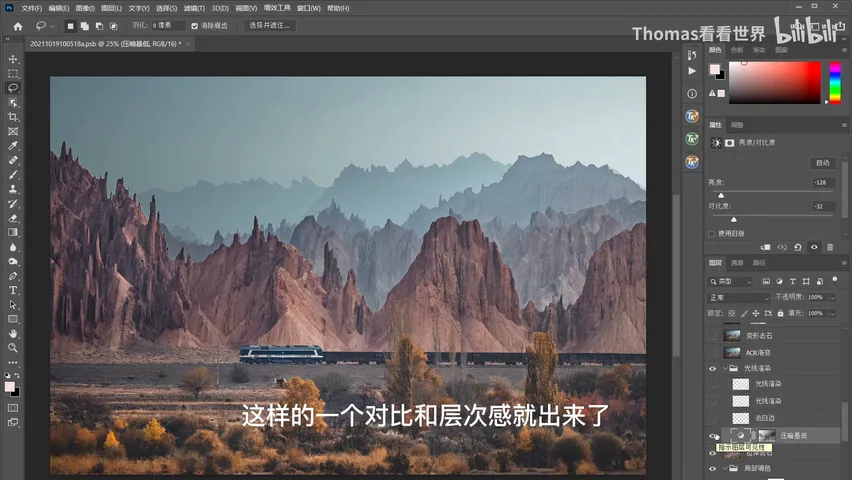Open the History panel icon
The image size is (852, 480).
[x=692, y=55]
